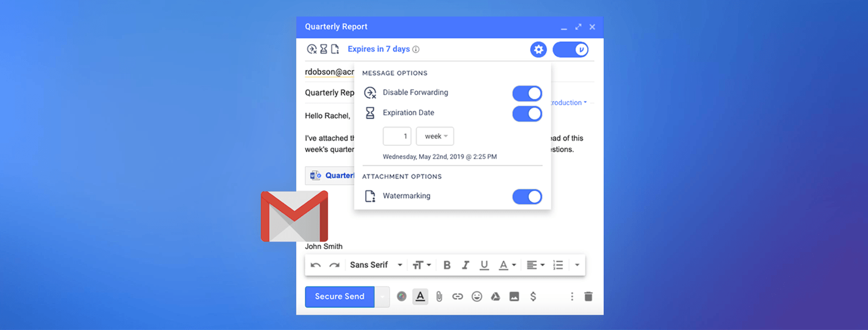
Task: Turn off the Disable Forwarding switch
Action: pyautogui.click(x=527, y=94)
